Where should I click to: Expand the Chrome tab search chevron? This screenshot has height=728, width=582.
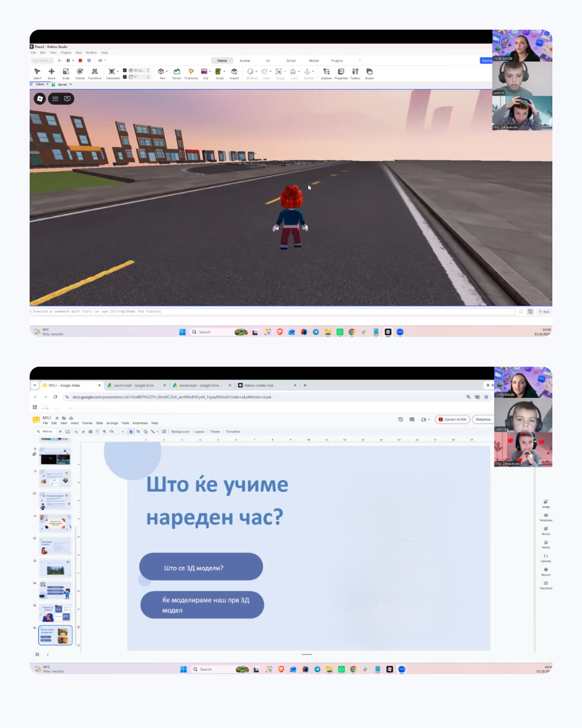34,385
